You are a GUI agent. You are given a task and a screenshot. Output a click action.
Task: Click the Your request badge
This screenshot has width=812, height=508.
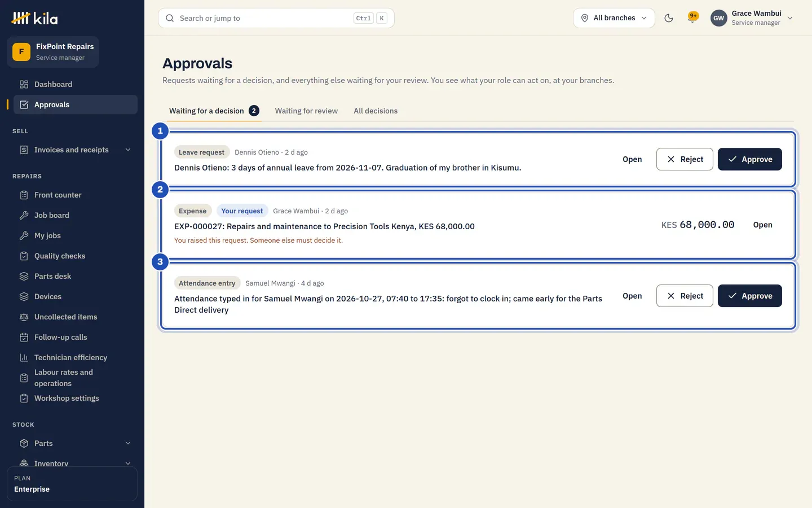pos(242,211)
